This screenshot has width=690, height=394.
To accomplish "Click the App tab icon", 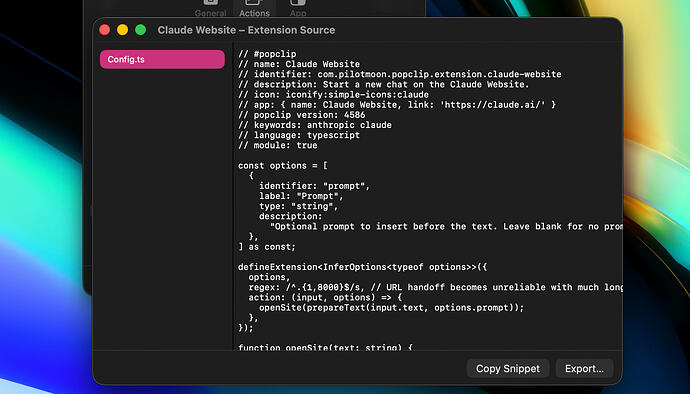I will [298, 3].
